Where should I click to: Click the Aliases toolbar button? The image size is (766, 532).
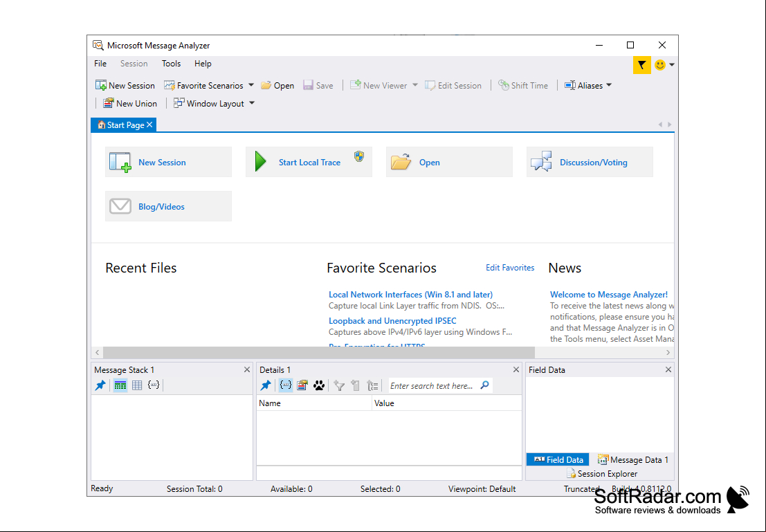pyautogui.click(x=584, y=86)
